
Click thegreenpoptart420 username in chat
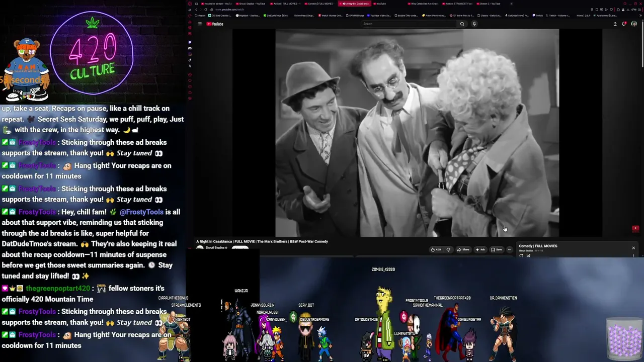58,289
